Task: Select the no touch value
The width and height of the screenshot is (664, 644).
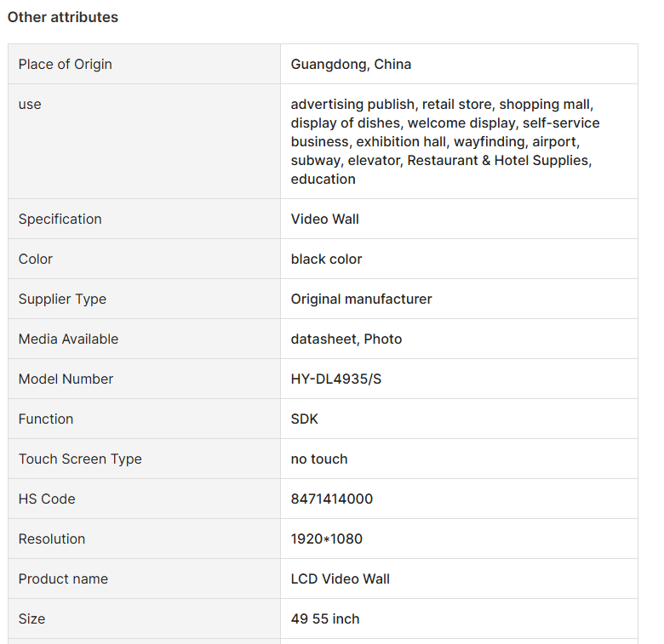Action: pyautogui.click(x=319, y=459)
